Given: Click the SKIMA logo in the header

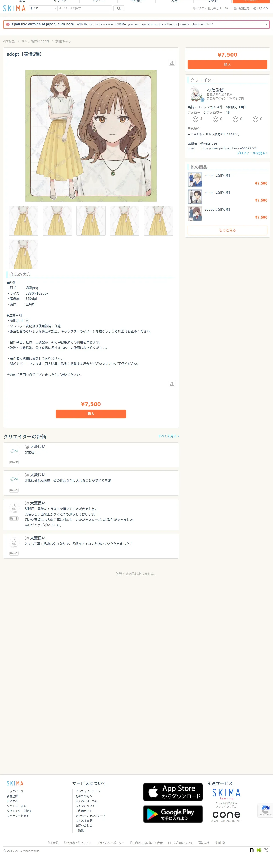Looking at the screenshot, I should [14, 9].
